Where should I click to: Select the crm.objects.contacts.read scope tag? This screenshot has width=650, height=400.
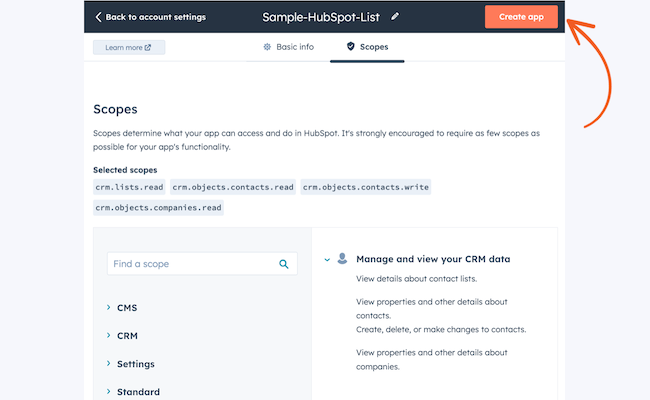(x=233, y=187)
